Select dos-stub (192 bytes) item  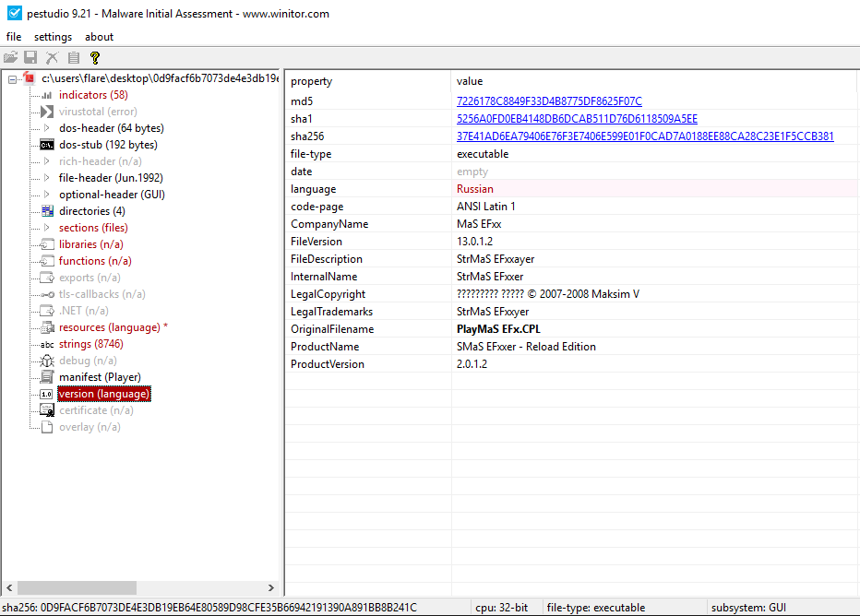[108, 145]
